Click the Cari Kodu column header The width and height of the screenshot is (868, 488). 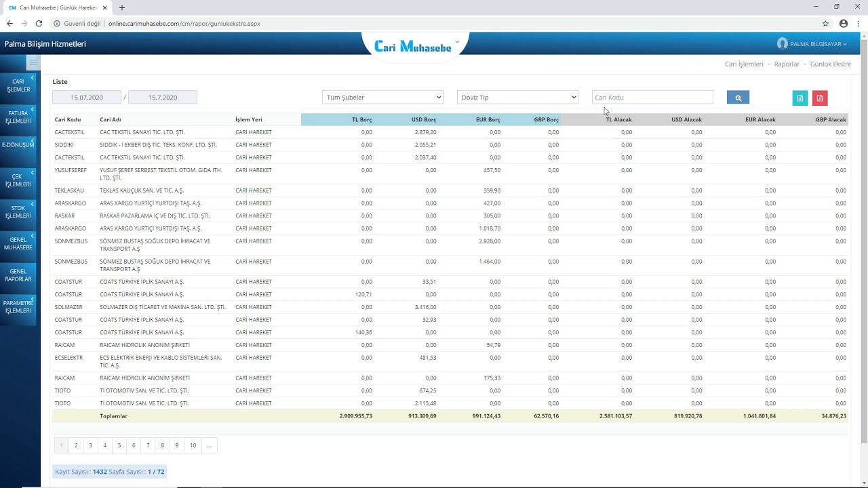(x=68, y=120)
